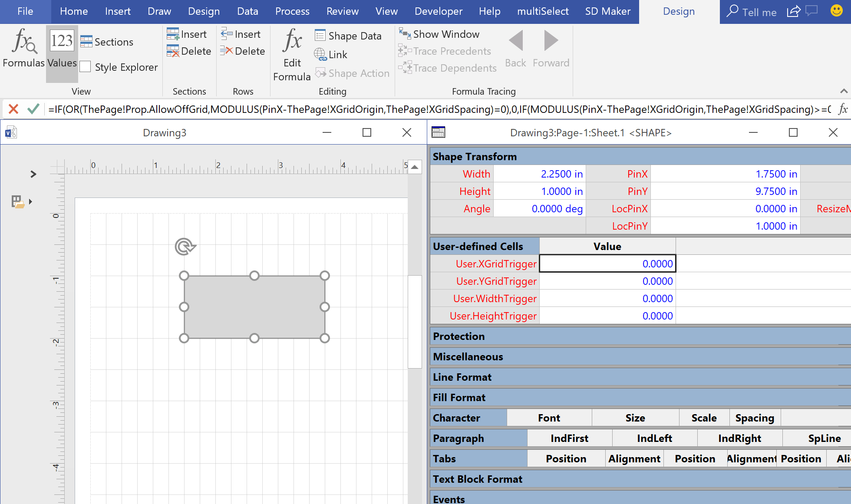The height and width of the screenshot is (504, 851).
Task: Click the Sections button in the View group
Action: click(x=107, y=42)
